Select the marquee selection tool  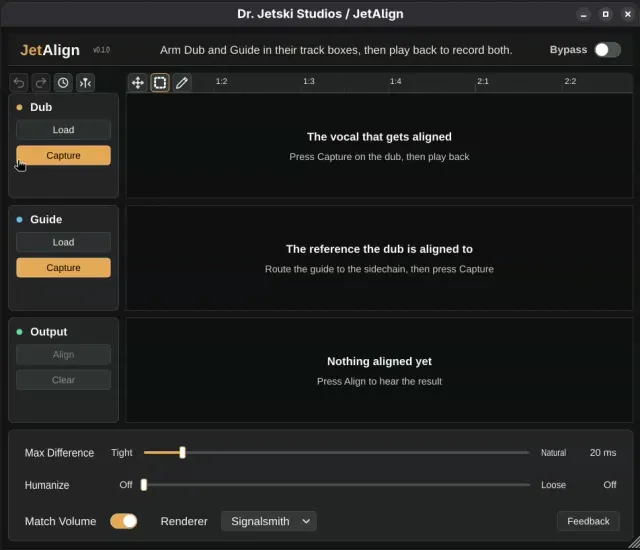click(160, 83)
